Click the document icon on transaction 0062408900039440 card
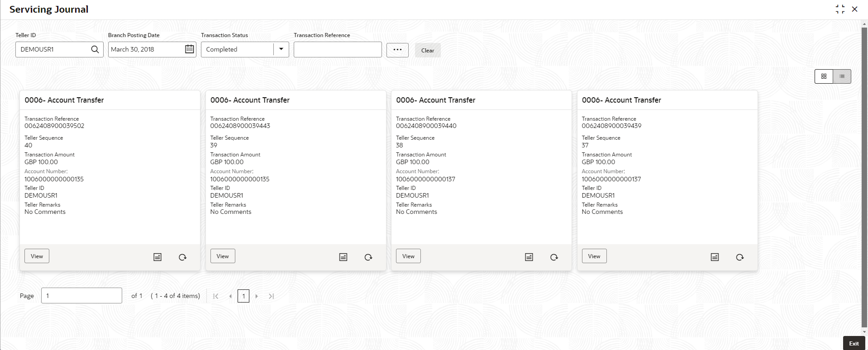The image size is (868, 350). pyautogui.click(x=529, y=257)
